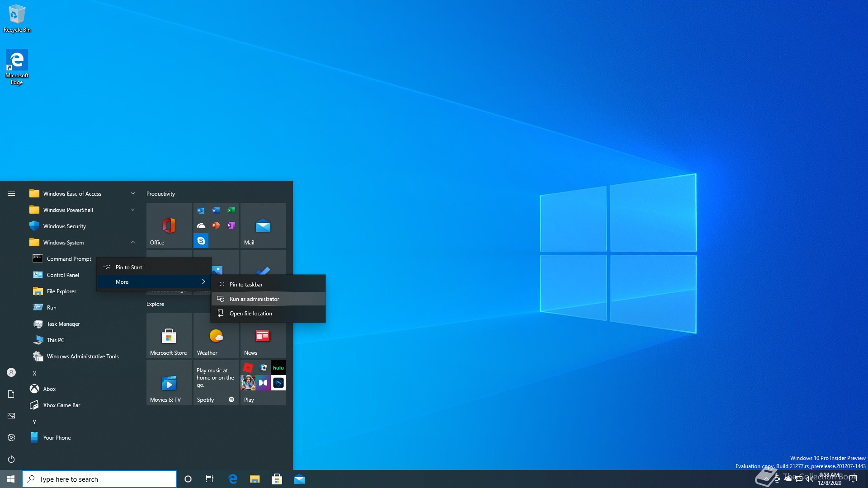Click the X letter header in app list
Viewport: 868px width, 488px height.
click(34, 373)
